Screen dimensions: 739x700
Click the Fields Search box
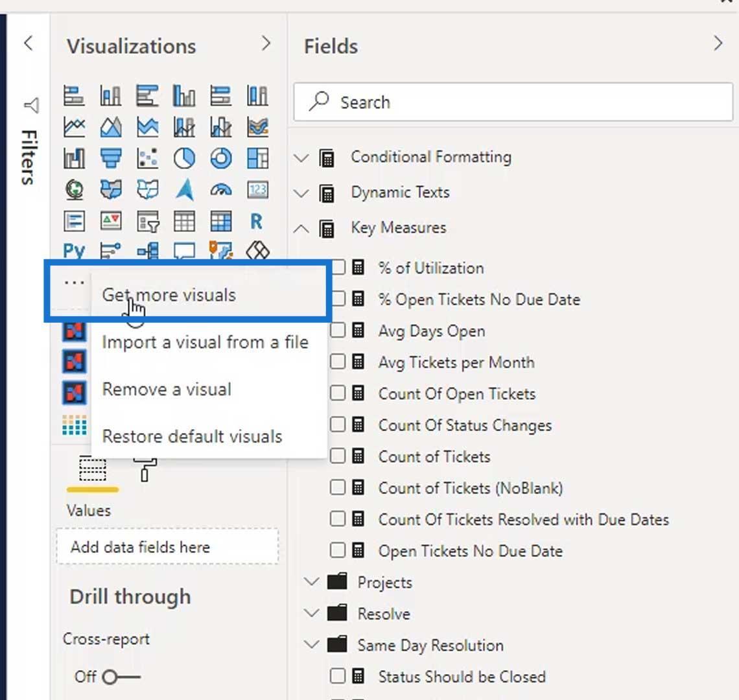coord(513,102)
